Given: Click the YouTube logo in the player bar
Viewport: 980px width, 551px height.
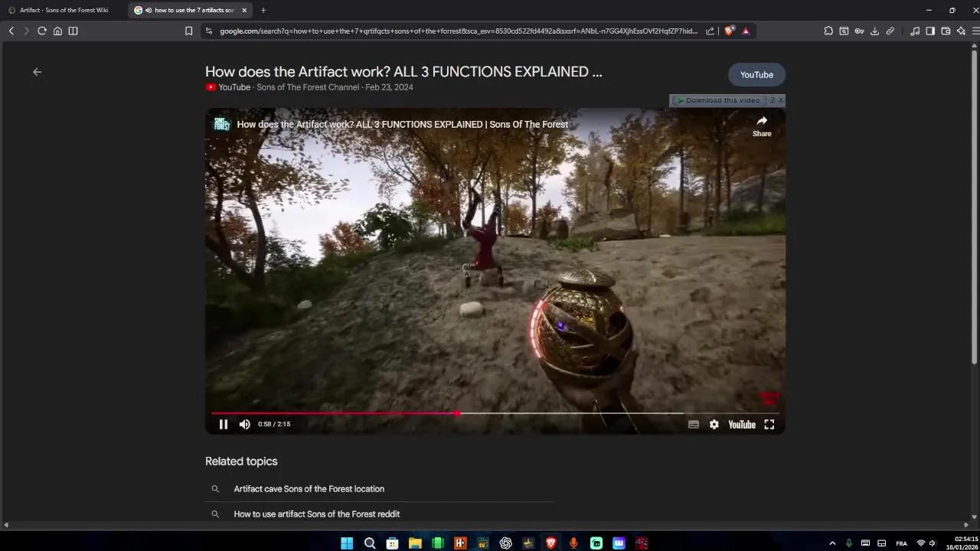Looking at the screenshot, I should click(742, 425).
